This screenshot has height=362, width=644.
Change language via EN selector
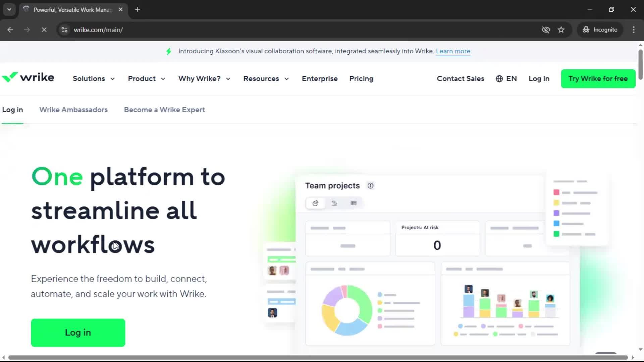coord(506,79)
